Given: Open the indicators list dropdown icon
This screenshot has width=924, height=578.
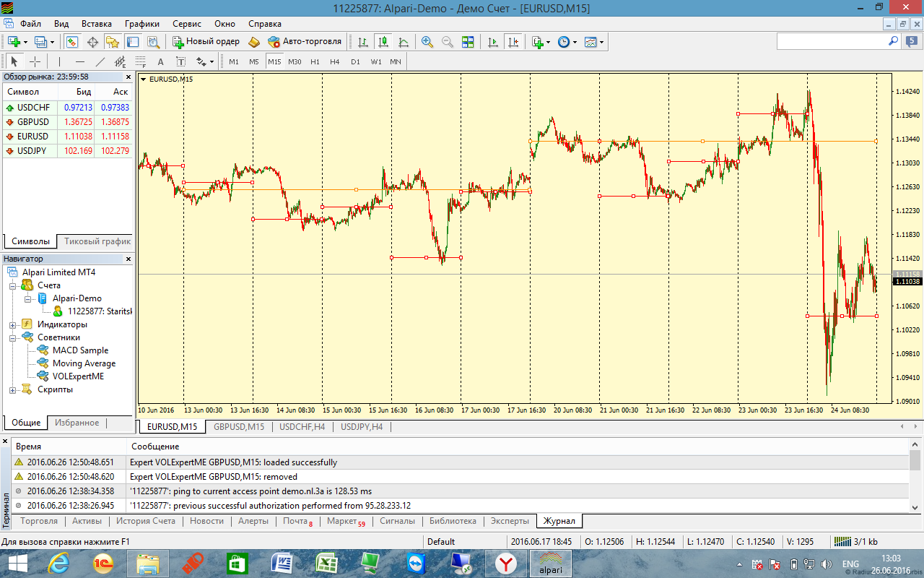Looking at the screenshot, I should 541,42.
